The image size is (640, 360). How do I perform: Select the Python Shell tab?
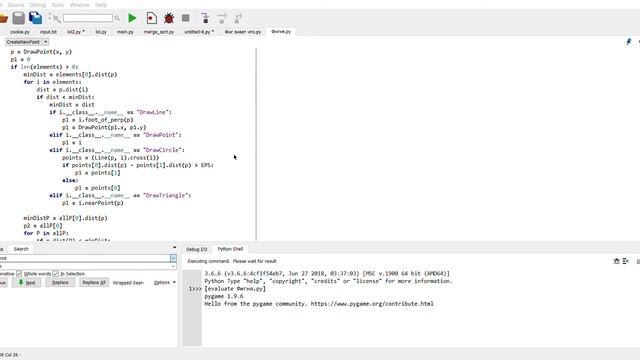click(x=230, y=249)
